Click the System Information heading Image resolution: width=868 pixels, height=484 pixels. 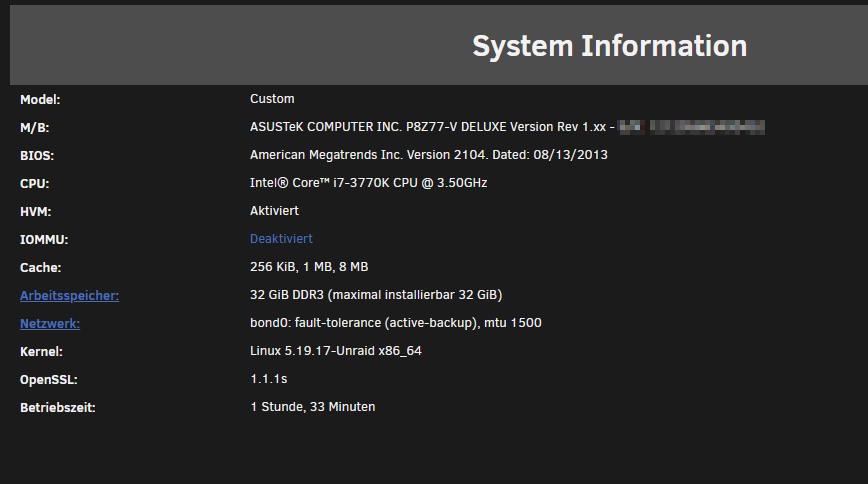(609, 46)
